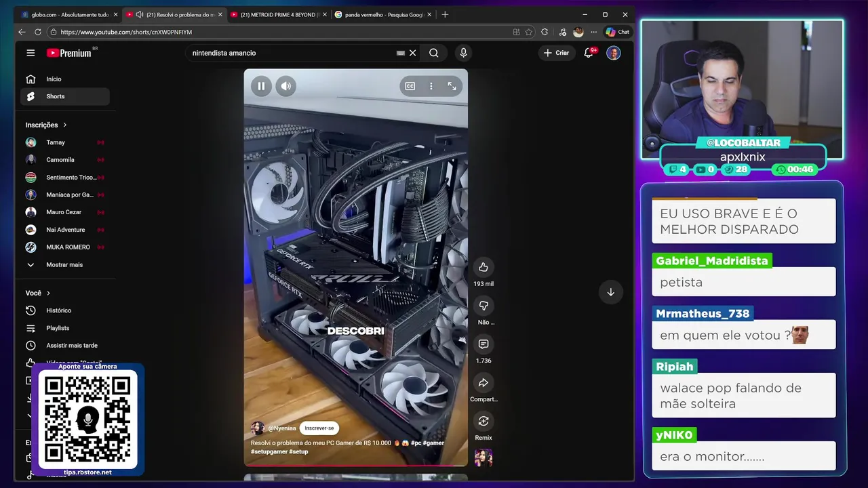
Task: Remix this Short
Action: [x=484, y=422]
